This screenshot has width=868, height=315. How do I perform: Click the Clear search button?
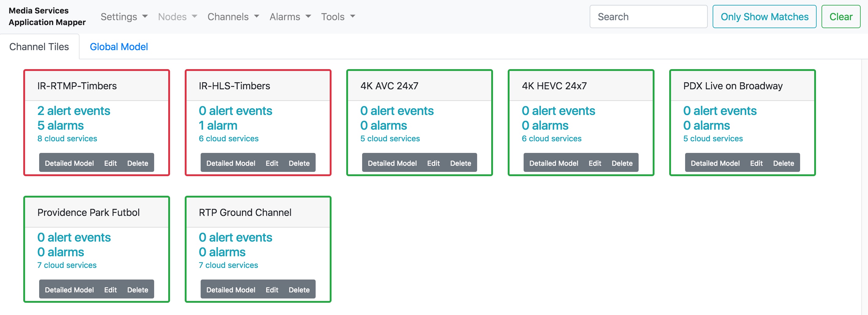pyautogui.click(x=840, y=17)
